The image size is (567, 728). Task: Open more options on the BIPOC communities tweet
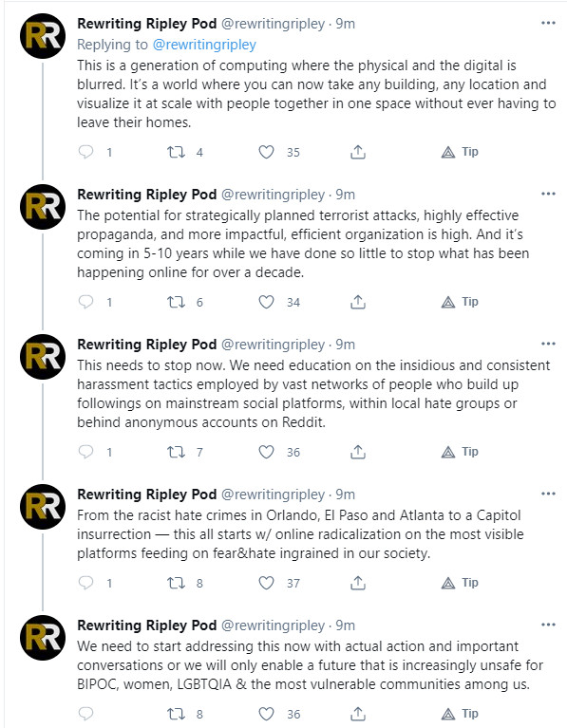548,625
